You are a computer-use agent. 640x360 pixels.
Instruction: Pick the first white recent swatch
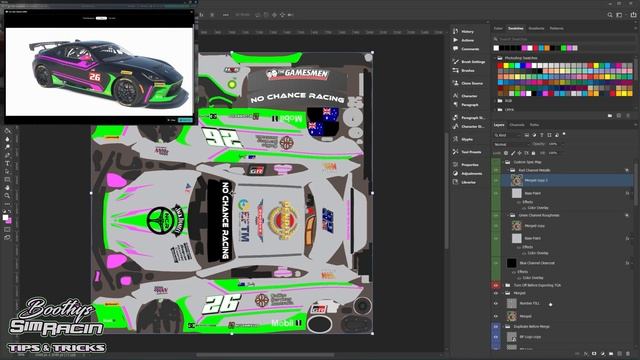coord(496,48)
